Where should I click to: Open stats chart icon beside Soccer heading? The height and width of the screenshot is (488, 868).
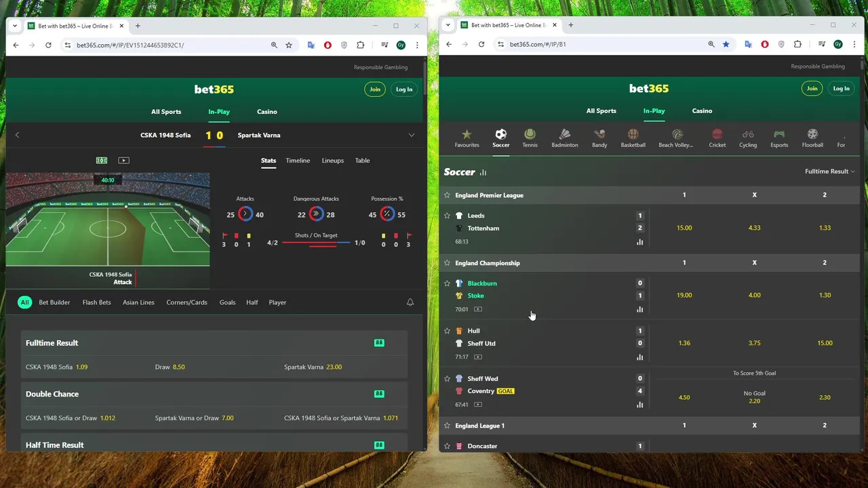pos(484,172)
